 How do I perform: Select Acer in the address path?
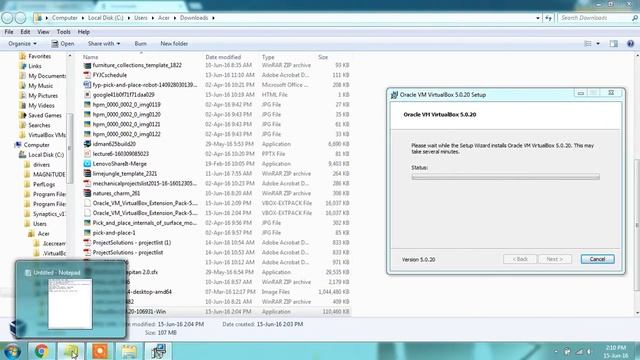(x=164, y=18)
